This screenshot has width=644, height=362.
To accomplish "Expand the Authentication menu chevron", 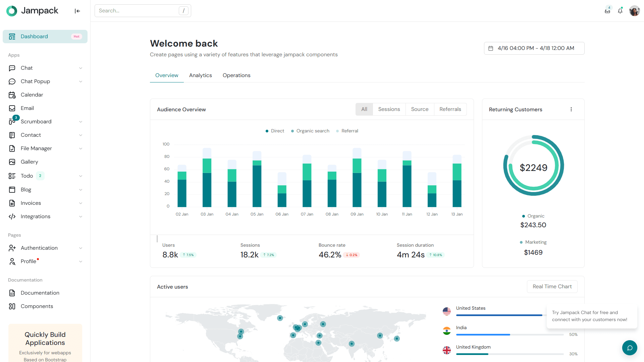I will [x=80, y=248].
